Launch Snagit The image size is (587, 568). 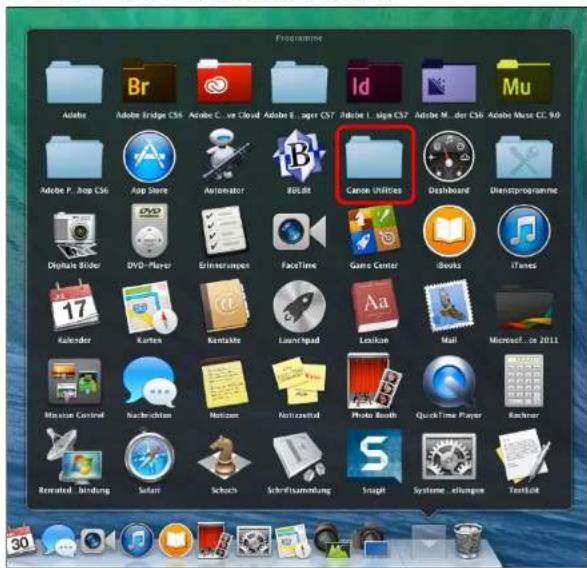(x=374, y=456)
